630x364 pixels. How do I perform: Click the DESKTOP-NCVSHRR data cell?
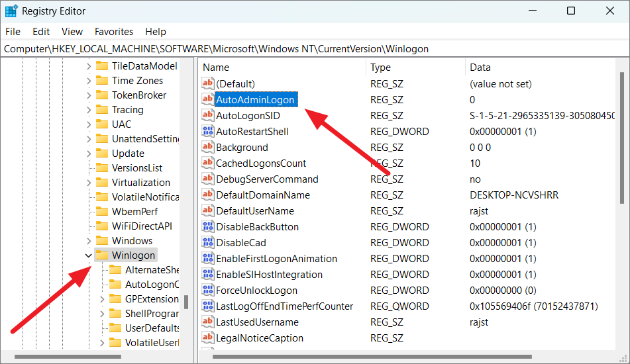(x=514, y=195)
